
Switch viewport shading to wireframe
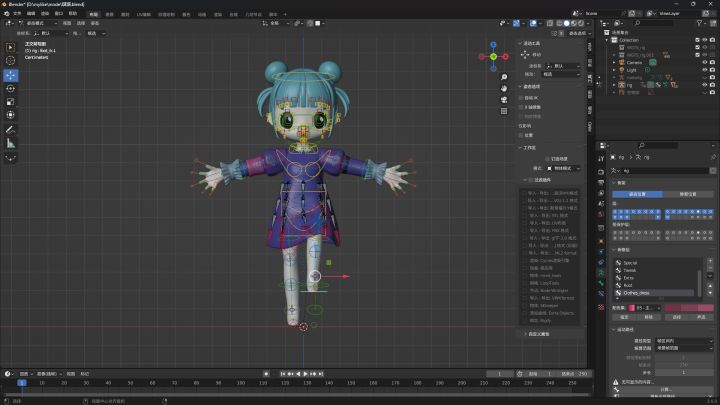(559, 23)
